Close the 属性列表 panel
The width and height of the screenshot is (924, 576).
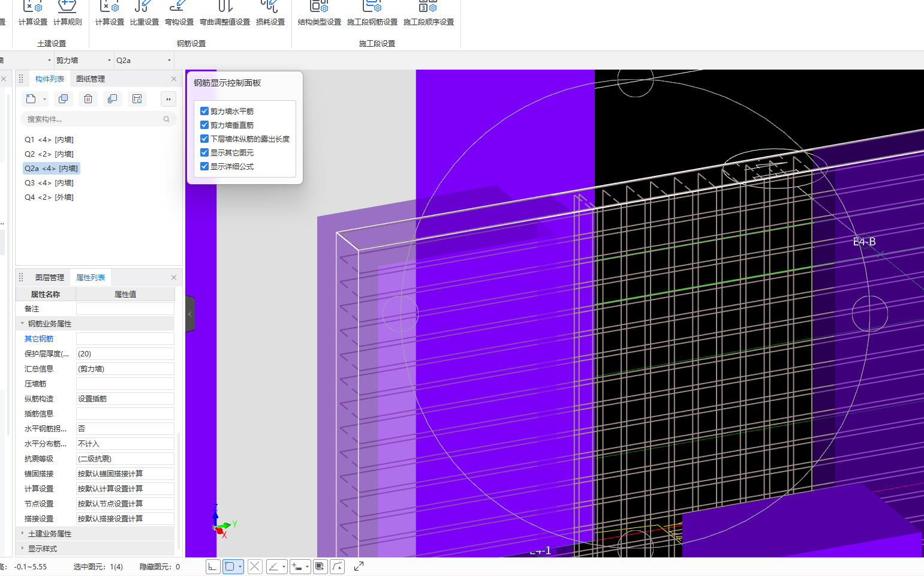174,277
